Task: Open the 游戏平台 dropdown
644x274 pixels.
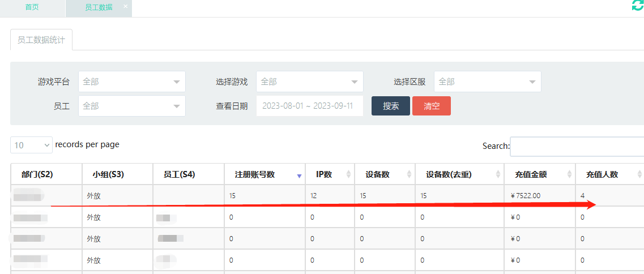Action: pyautogui.click(x=131, y=82)
